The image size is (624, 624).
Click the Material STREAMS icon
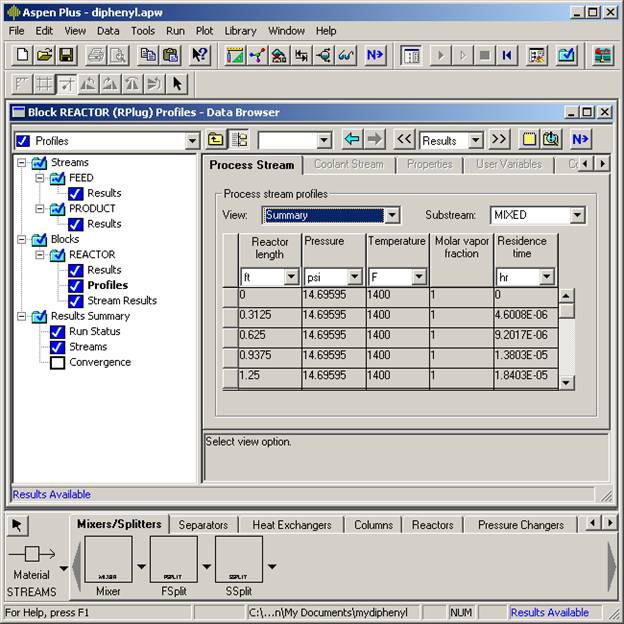(x=33, y=554)
